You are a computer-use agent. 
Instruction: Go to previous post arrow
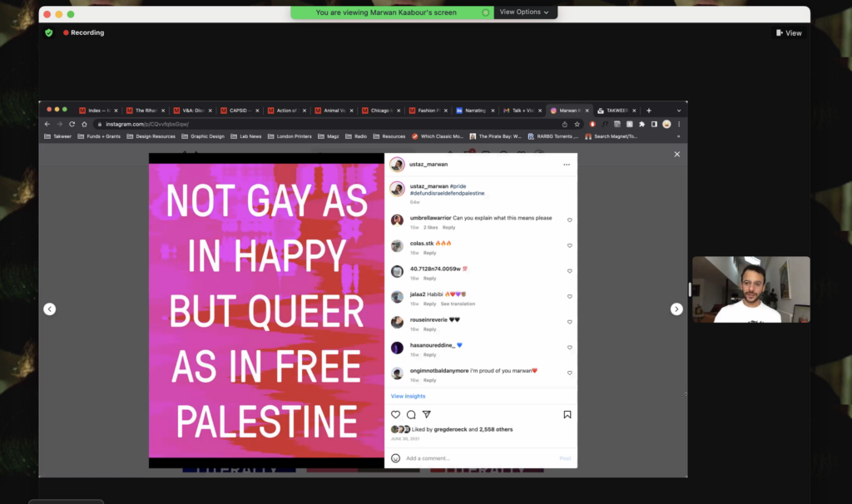coord(49,309)
